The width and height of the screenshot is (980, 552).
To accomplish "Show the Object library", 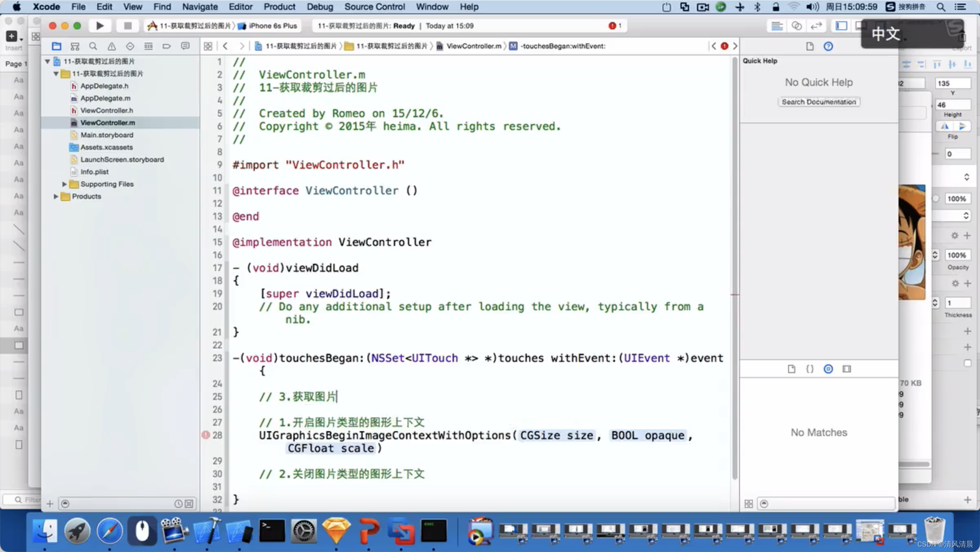I will coord(828,369).
